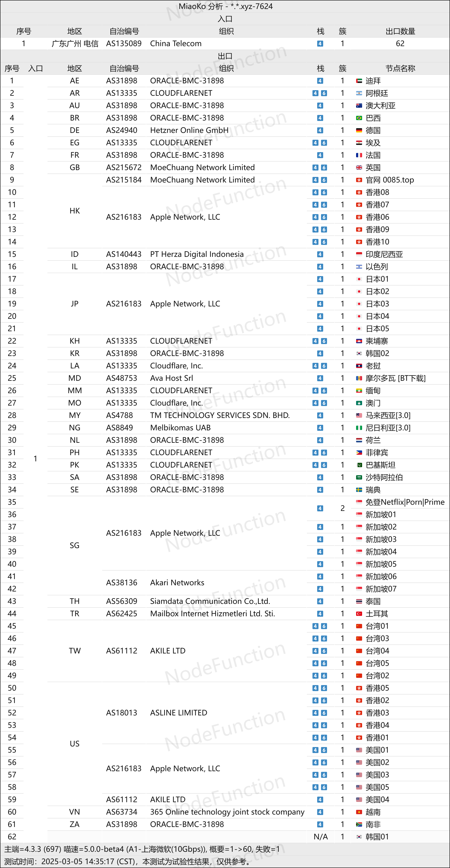Click the TW region cell
450x868 pixels.
(x=75, y=651)
